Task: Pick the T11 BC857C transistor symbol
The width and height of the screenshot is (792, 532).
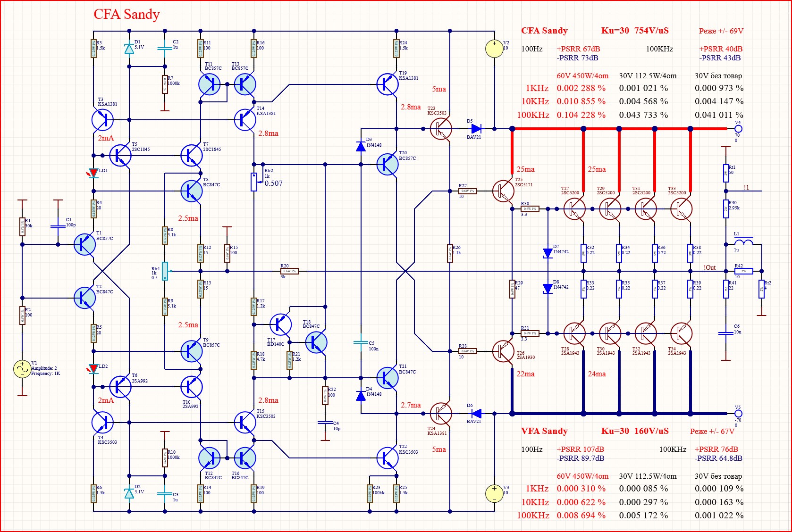Action: pyautogui.click(x=210, y=84)
